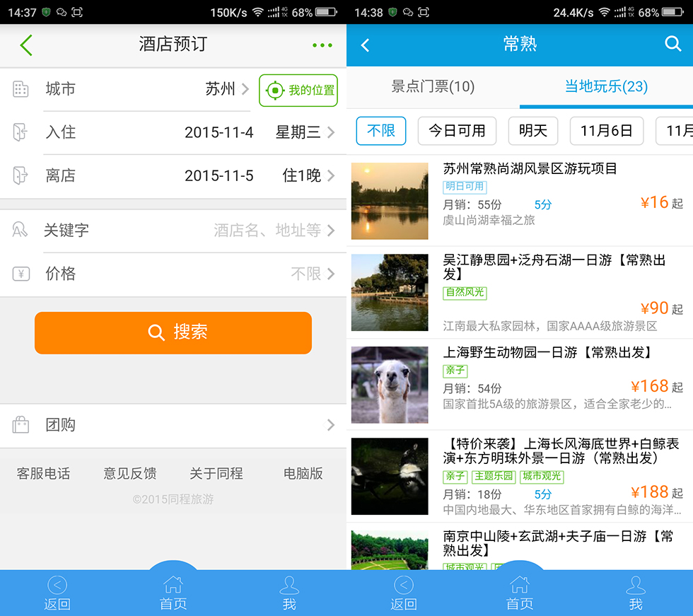This screenshot has height=616, width=693.
Task: Tap the 虞山尚湖幸福之旅 subtitle
Action: (489, 220)
